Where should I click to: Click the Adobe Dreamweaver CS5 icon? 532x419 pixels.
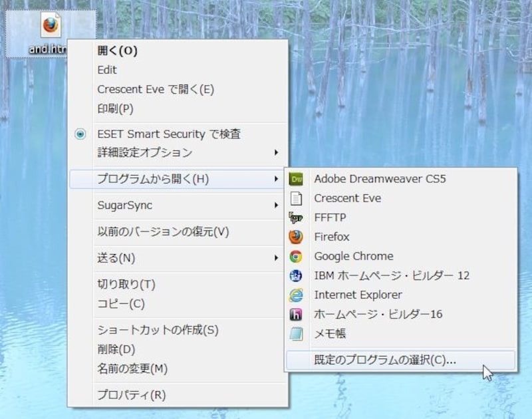[296, 179]
